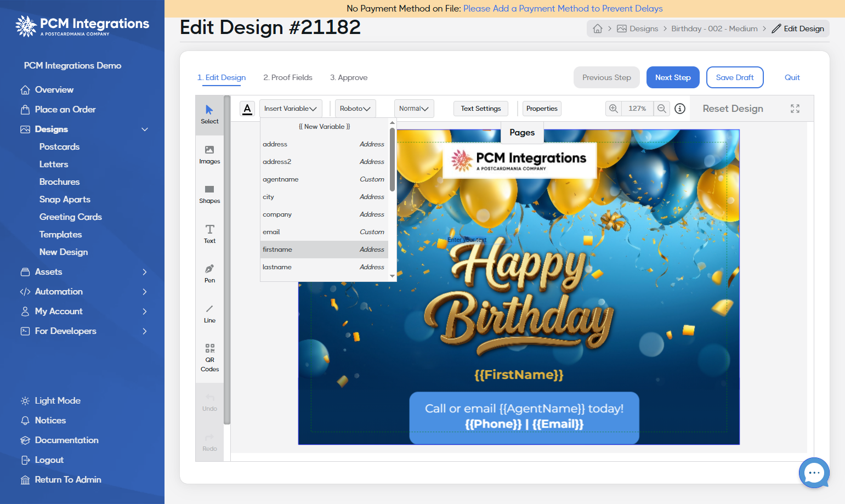Select the Line tool
Screen dimensions: 845x504
pyautogui.click(x=209, y=314)
